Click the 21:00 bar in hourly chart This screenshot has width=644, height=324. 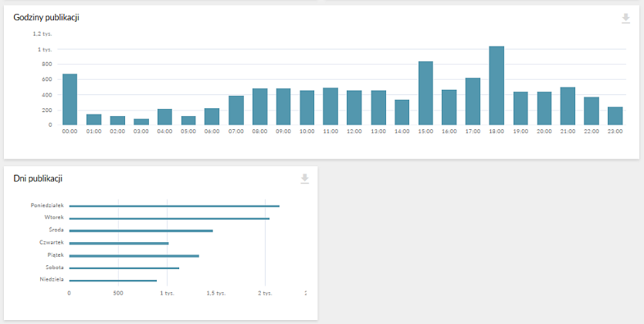tap(568, 106)
